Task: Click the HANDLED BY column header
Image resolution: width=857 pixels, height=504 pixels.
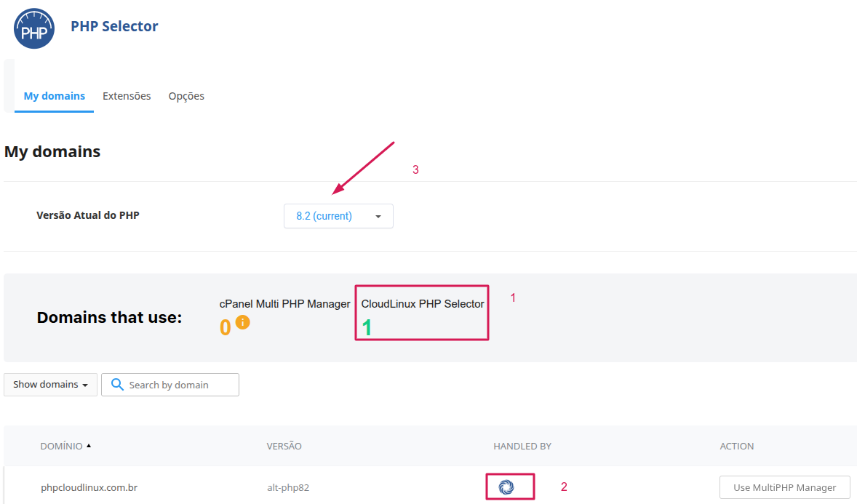Action: click(522, 446)
